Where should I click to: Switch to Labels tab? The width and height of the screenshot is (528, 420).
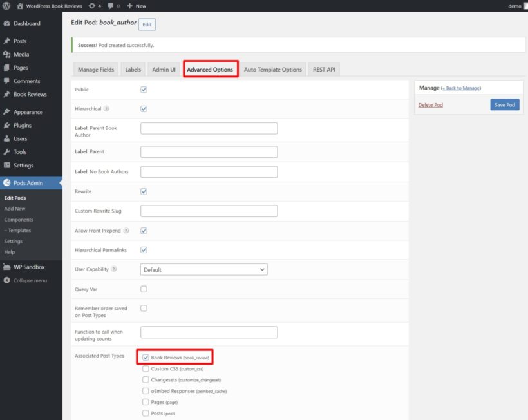pos(133,70)
